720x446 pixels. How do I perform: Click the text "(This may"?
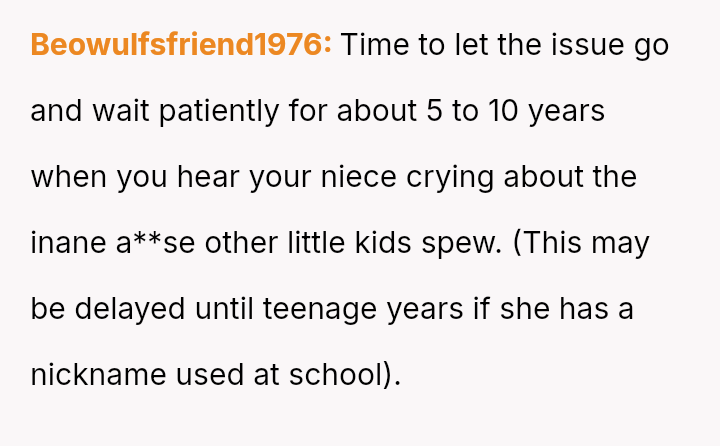581,243
